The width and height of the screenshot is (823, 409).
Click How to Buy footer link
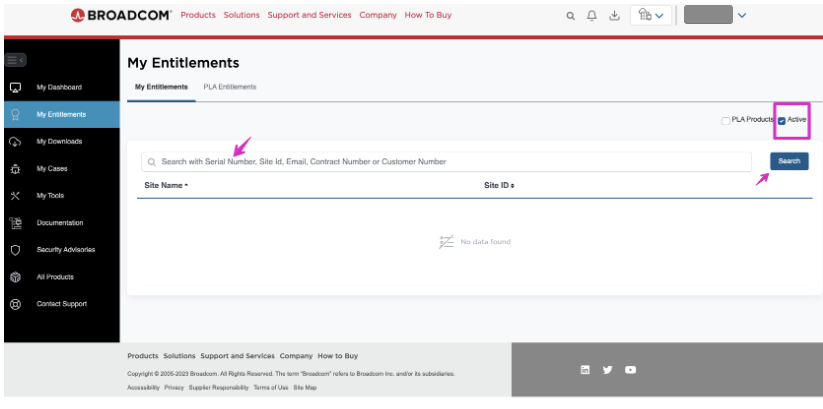coord(337,356)
